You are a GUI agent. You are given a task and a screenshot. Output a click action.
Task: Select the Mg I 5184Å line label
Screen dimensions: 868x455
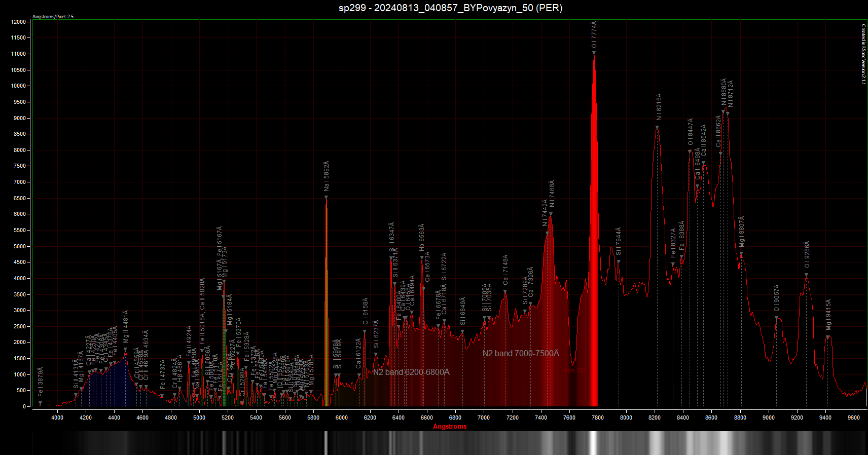[x=230, y=309]
